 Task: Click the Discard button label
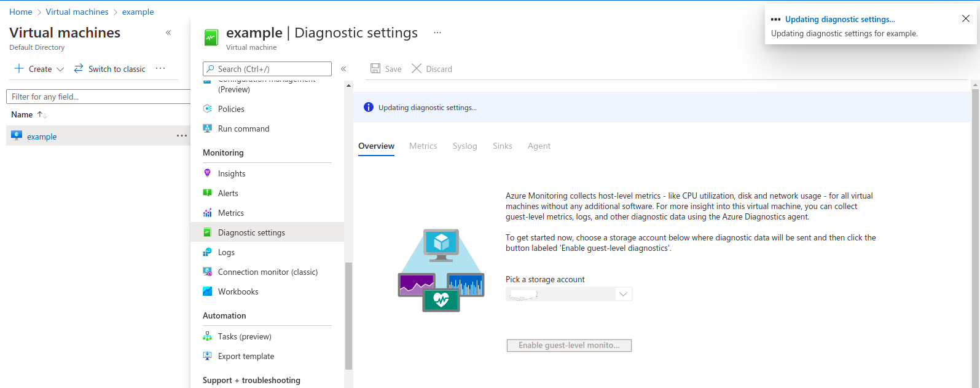click(x=439, y=69)
